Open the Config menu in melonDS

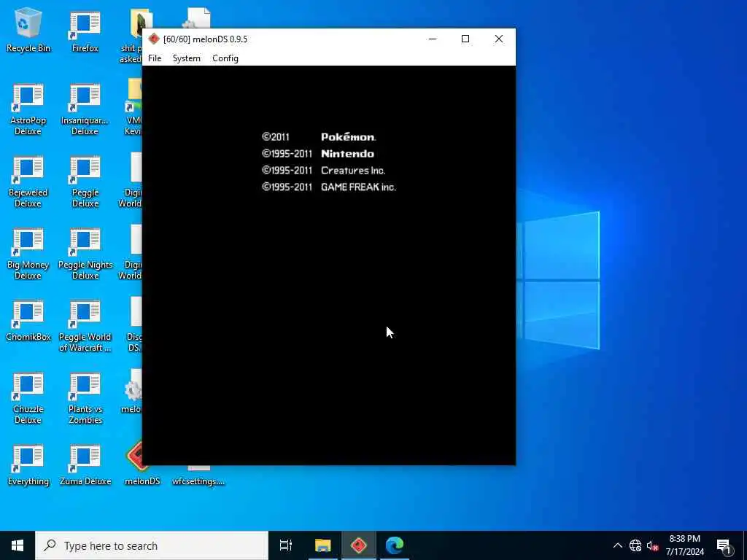pos(225,58)
